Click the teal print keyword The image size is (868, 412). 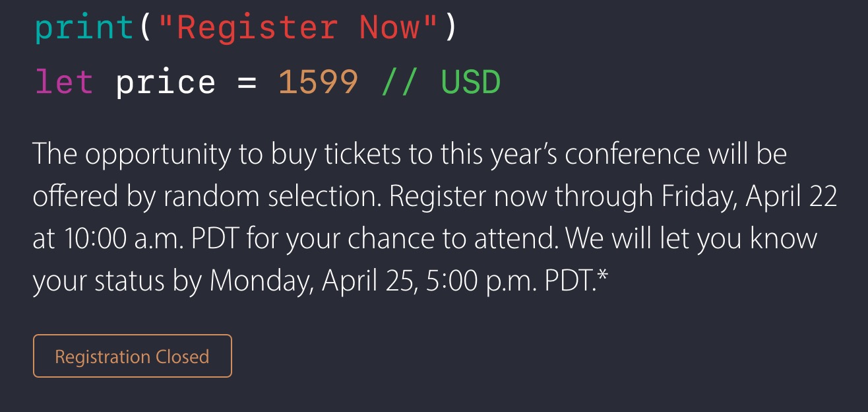coord(84,28)
